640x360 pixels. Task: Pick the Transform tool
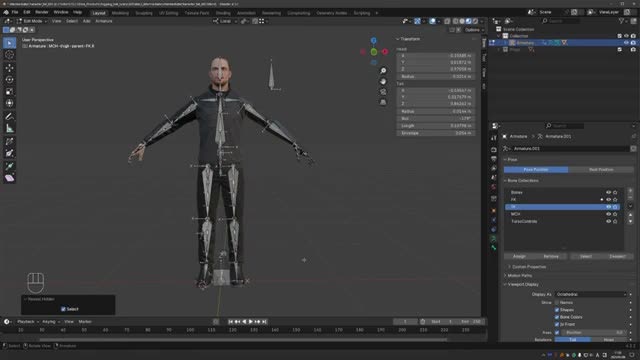[9, 103]
